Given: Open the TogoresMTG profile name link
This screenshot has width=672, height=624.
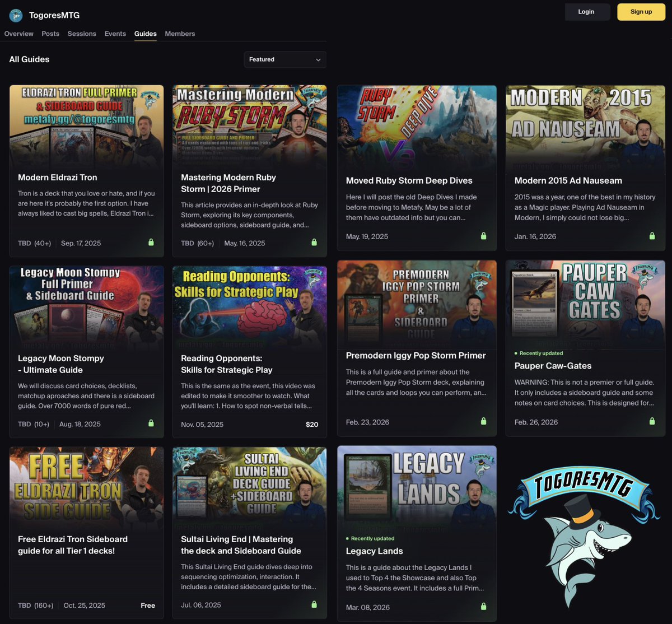Looking at the screenshot, I should [54, 15].
